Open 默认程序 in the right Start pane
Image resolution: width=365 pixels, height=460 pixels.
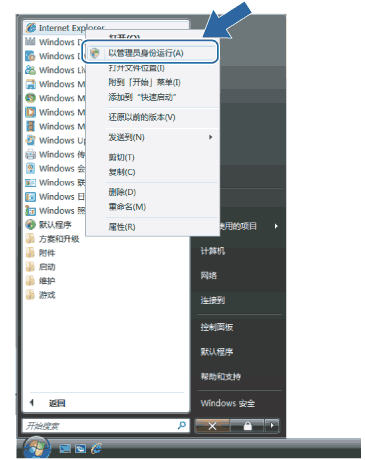tap(217, 352)
